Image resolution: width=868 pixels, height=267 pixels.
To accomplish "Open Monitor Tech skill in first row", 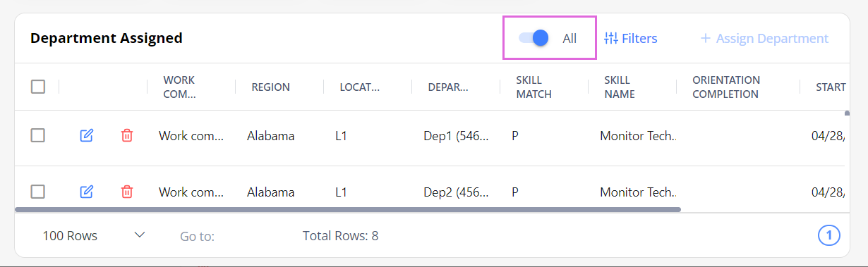I will (638, 135).
